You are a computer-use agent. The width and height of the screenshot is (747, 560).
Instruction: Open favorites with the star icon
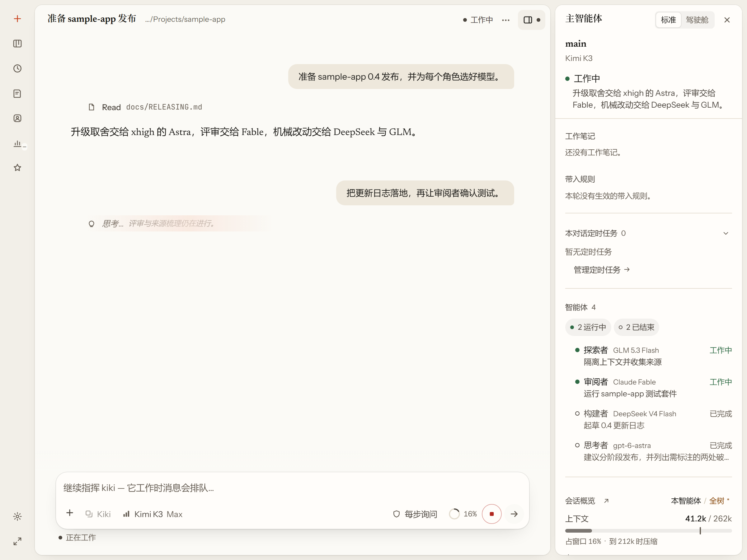(17, 168)
